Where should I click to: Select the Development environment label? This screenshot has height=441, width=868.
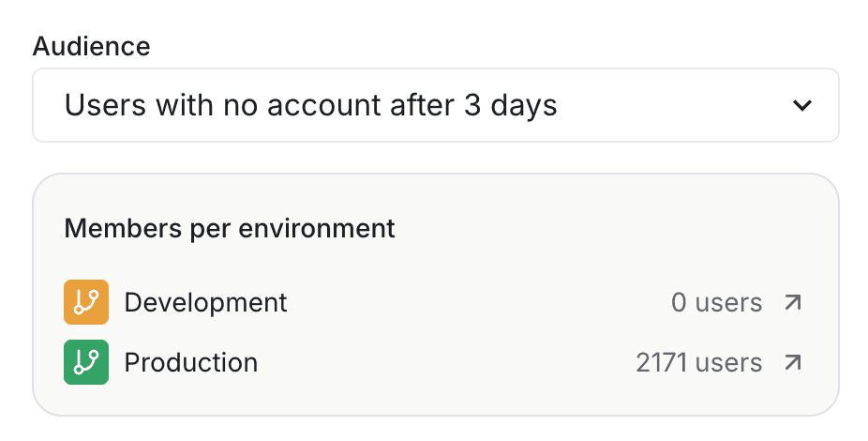point(205,303)
